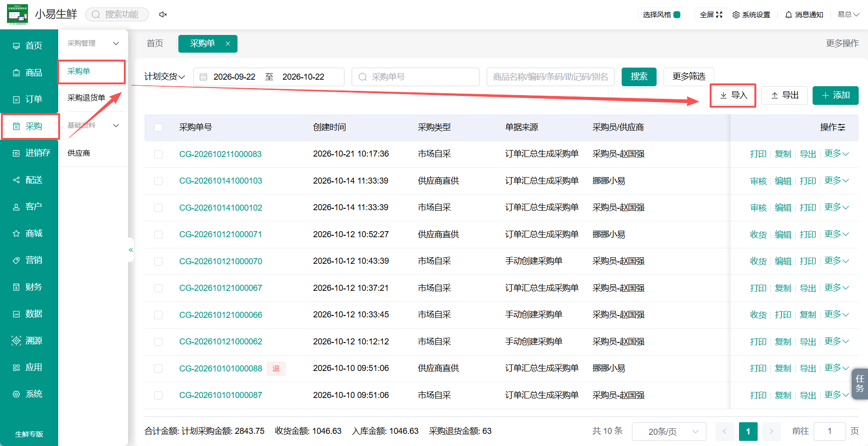Open 系统 module in sidebar

pos(29,394)
